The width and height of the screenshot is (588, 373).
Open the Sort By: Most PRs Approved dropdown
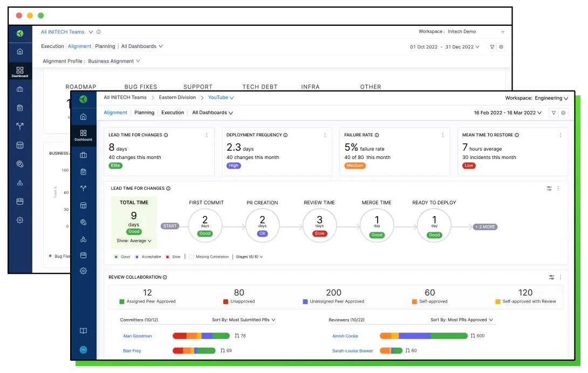pyautogui.click(x=462, y=320)
